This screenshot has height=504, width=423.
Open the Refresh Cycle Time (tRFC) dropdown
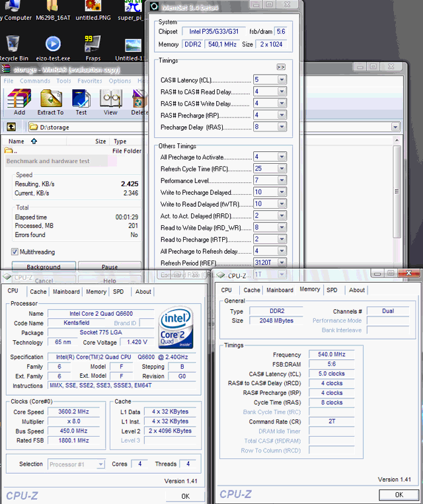pos(282,168)
